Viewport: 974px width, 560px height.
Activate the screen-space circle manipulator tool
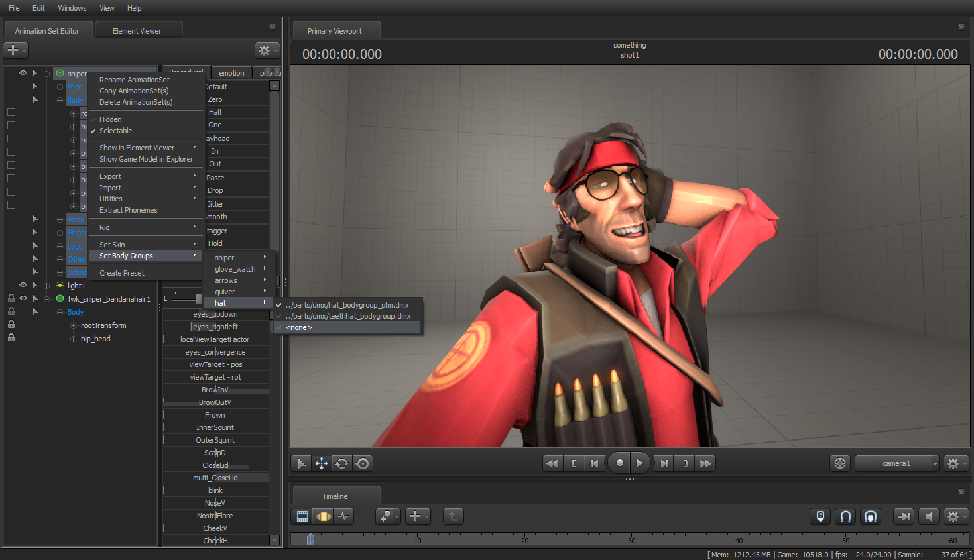pyautogui.click(x=363, y=463)
